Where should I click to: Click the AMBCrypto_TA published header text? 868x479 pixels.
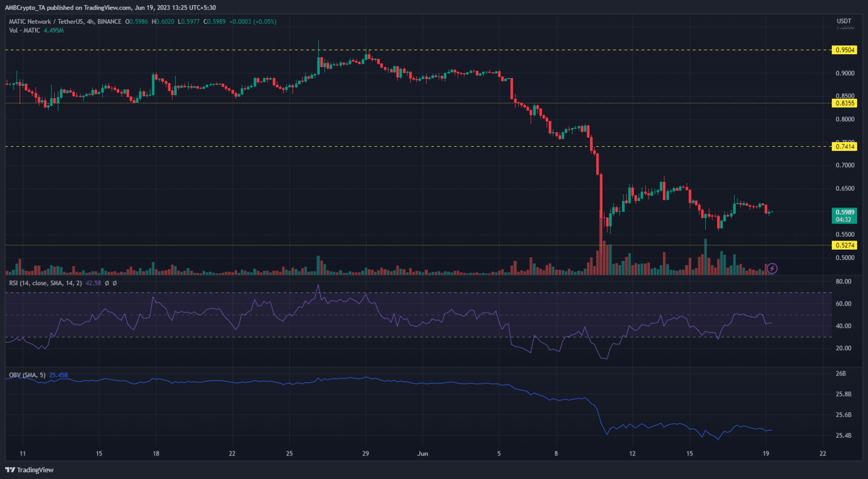coord(110,7)
